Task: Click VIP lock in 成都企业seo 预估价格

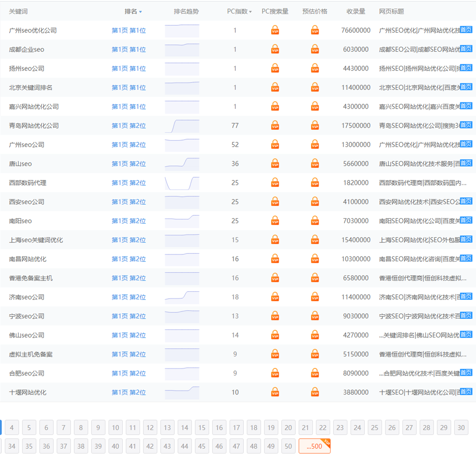Action: coord(315,50)
